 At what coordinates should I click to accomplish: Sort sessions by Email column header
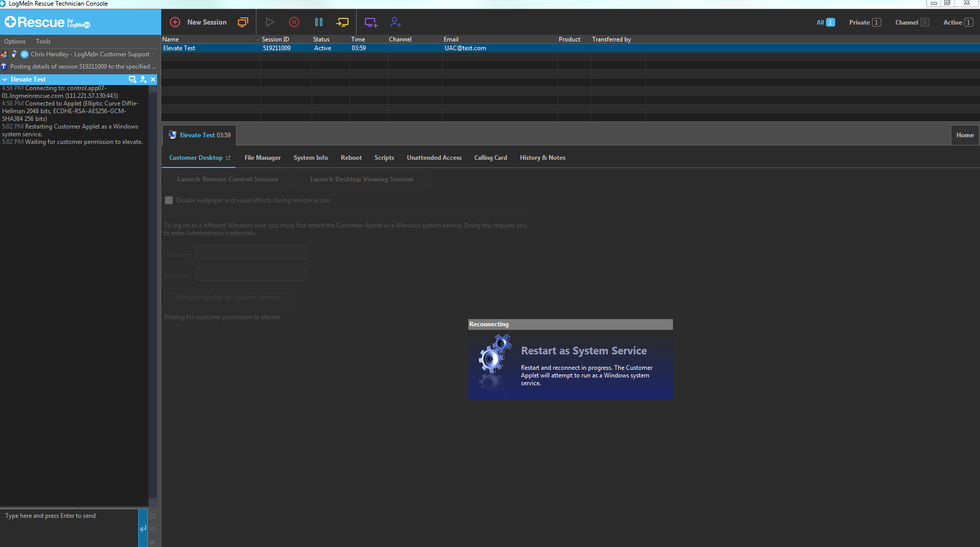(499, 39)
